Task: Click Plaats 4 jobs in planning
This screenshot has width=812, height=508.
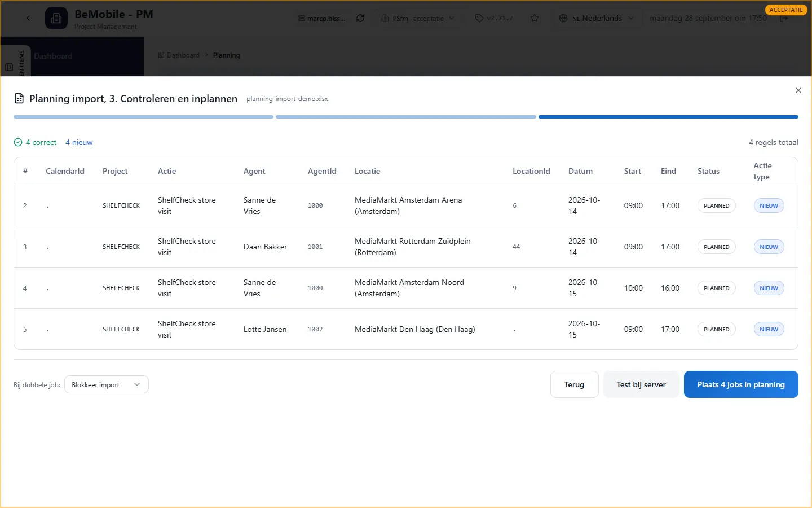Action: pyautogui.click(x=741, y=384)
